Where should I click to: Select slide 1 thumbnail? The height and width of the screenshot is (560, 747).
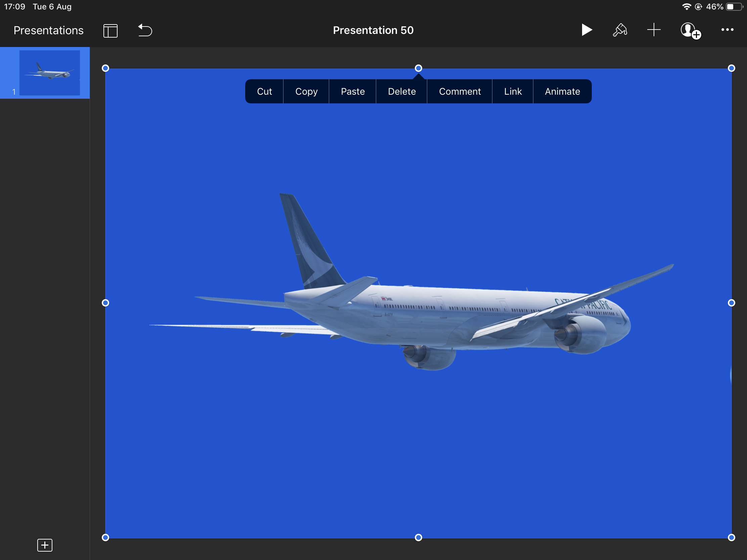[50, 73]
